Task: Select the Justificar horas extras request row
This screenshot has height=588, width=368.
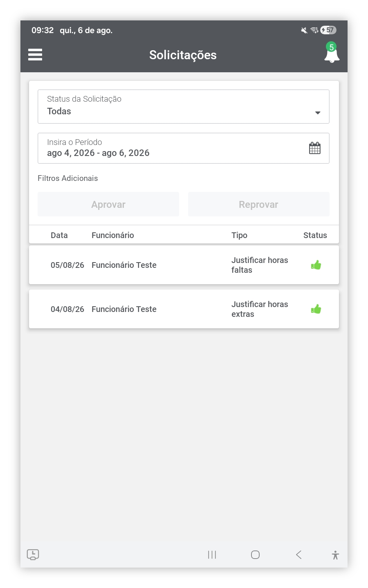Action: point(184,309)
